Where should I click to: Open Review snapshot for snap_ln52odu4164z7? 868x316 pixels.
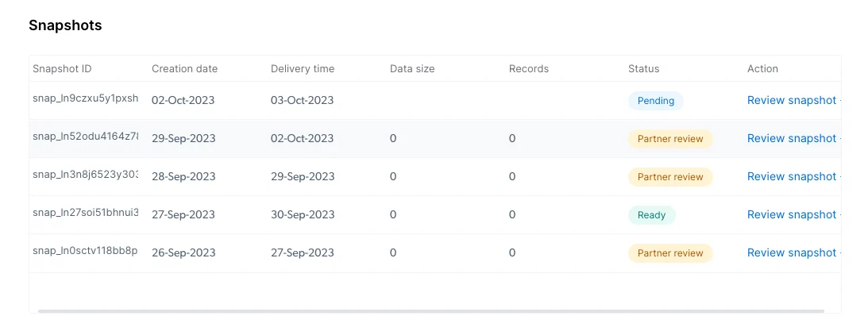(792, 138)
